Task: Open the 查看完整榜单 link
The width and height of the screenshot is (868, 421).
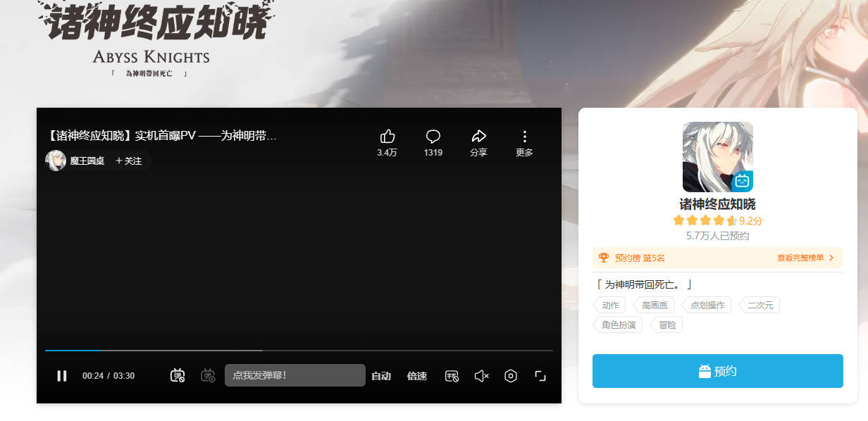Action: (800, 258)
